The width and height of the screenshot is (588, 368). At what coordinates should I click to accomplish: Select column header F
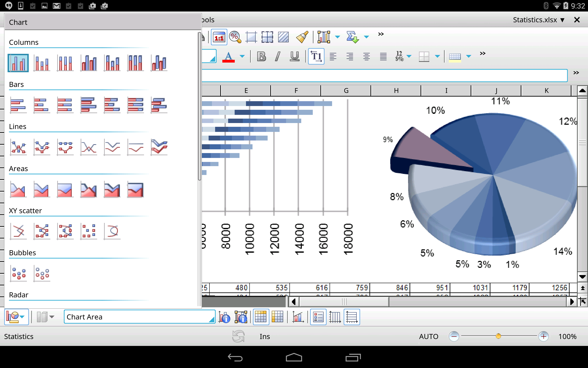[x=296, y=91]
